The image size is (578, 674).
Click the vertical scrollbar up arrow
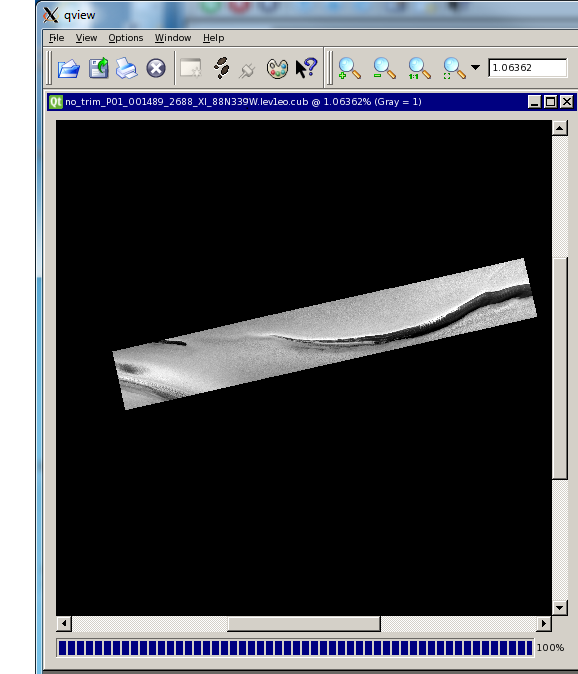[560, 128]
